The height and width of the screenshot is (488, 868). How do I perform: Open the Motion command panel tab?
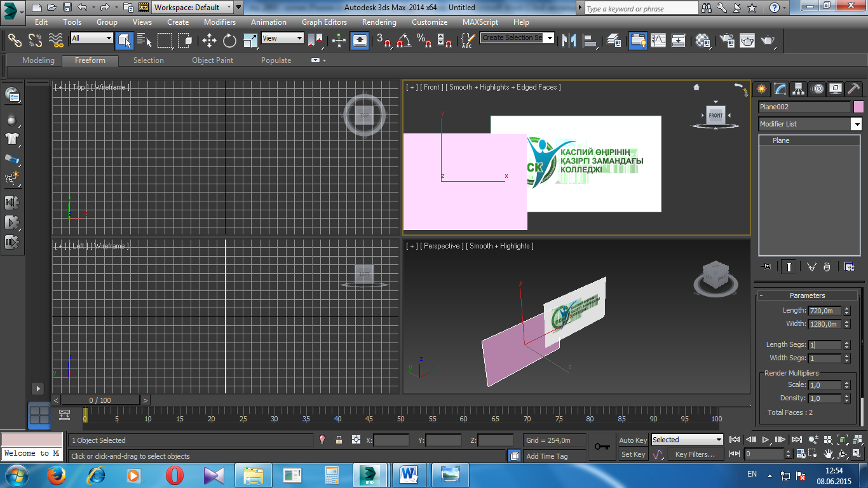817,89
